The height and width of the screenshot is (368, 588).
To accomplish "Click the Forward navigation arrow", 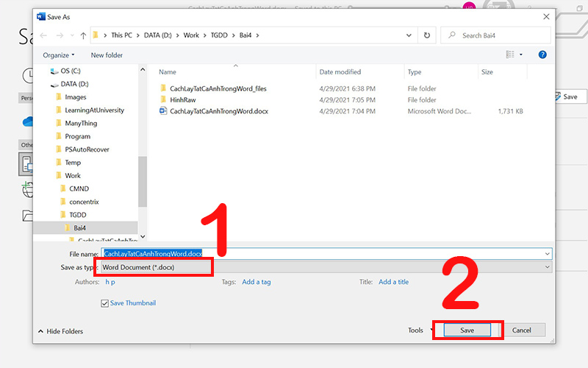I will [x=60, y=35].
